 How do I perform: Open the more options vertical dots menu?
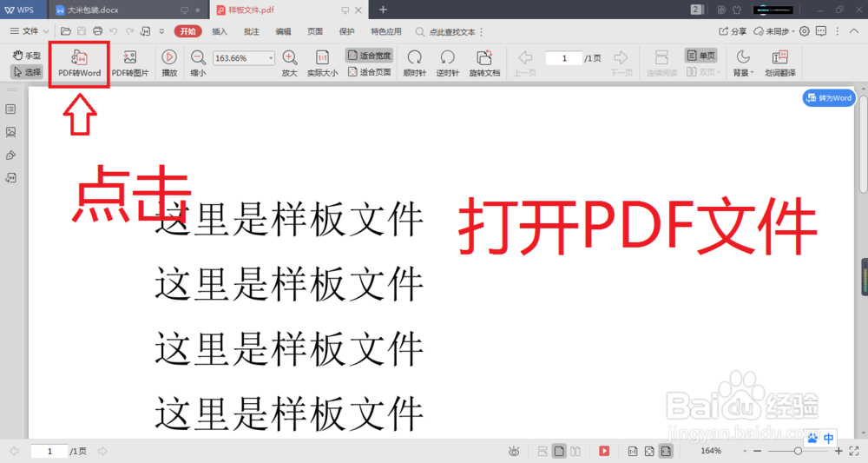[x=838, y=31]
